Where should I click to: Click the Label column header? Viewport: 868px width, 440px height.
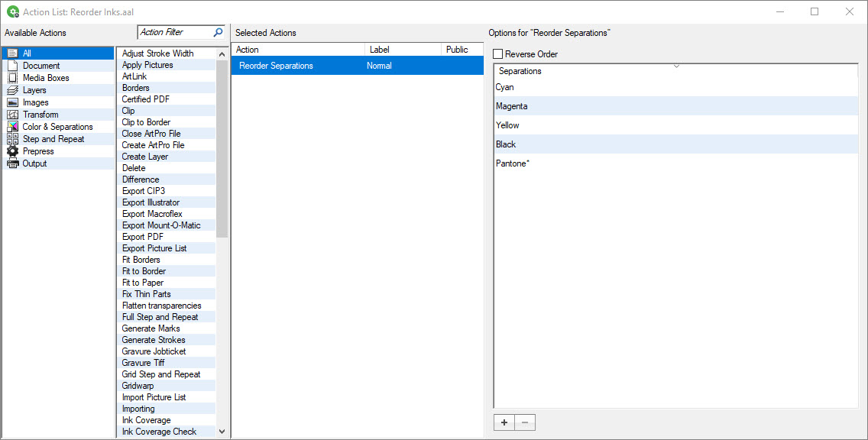[x=403, y=49]
